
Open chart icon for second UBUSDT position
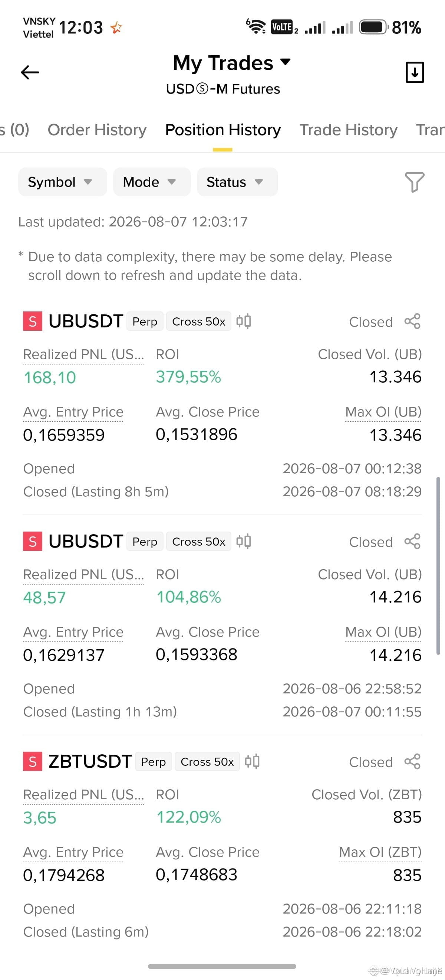(244, 541)
